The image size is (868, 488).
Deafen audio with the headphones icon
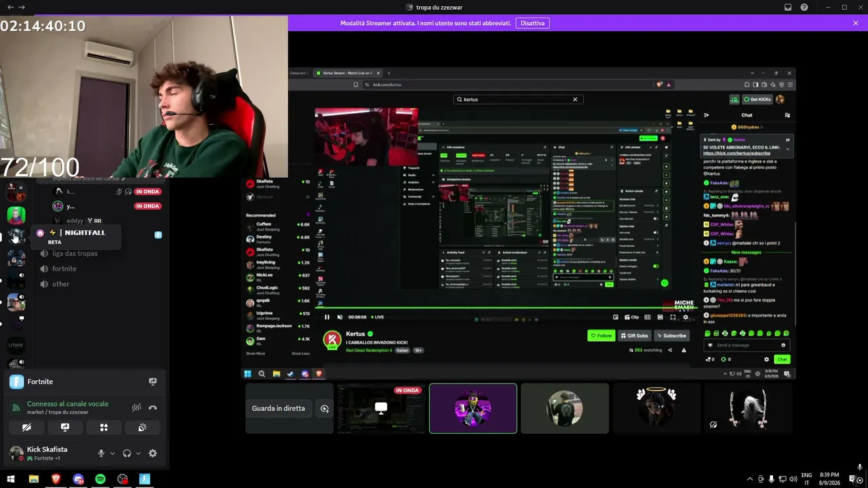click(x=127, y=453)
